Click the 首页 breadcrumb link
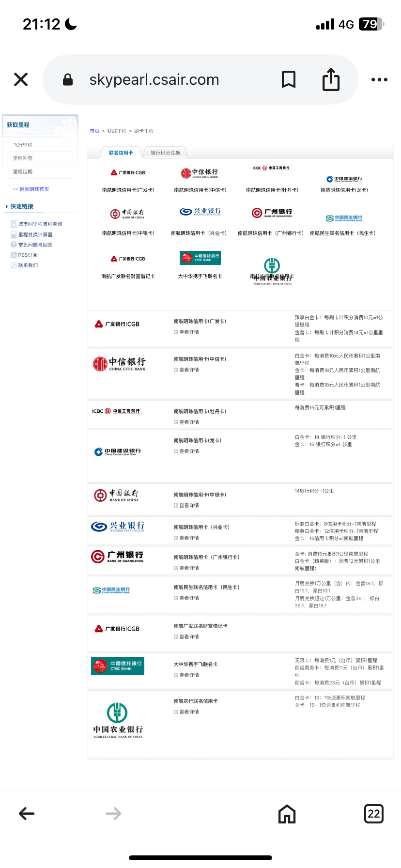The image size is (401, 868). coord(94,131)
